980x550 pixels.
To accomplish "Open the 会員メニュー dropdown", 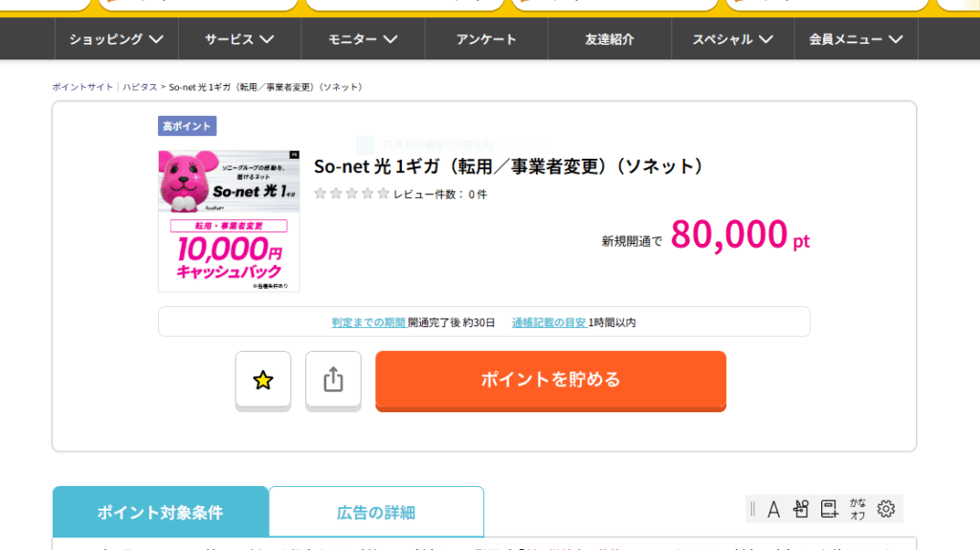I will point(856,39).
